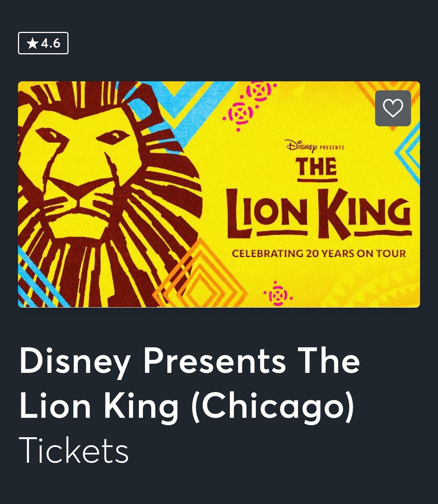Click the pink ornament at banner bottom
The width and height of the screenshot is (438, 504).
(x=277, y=294)
